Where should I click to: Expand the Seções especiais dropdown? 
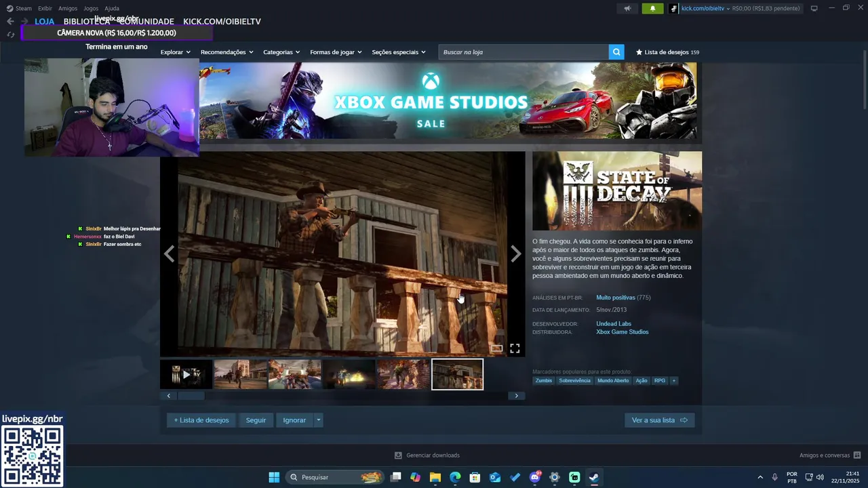[399, 52]
